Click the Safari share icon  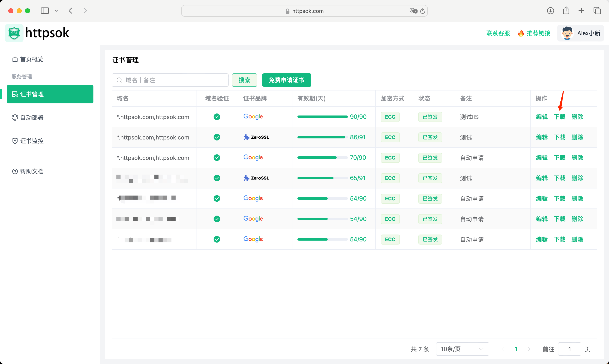pyautogui.click(x=566, y=11)
